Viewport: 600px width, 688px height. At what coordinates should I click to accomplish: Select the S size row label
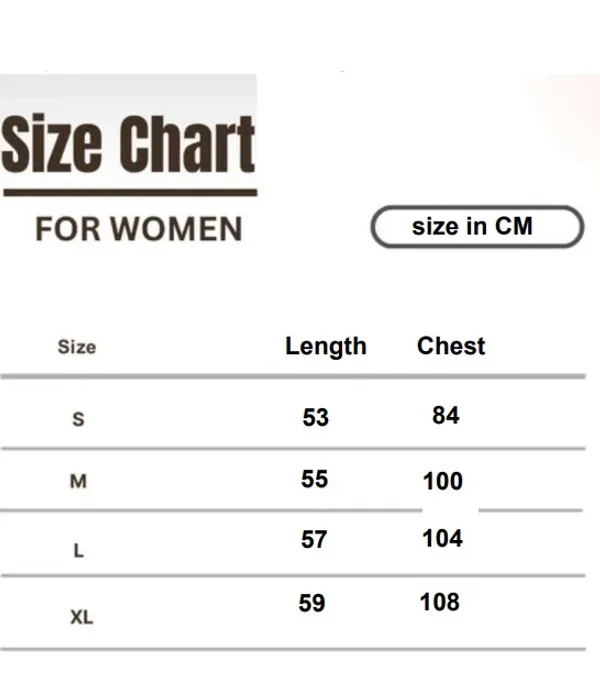click(79, 420)
